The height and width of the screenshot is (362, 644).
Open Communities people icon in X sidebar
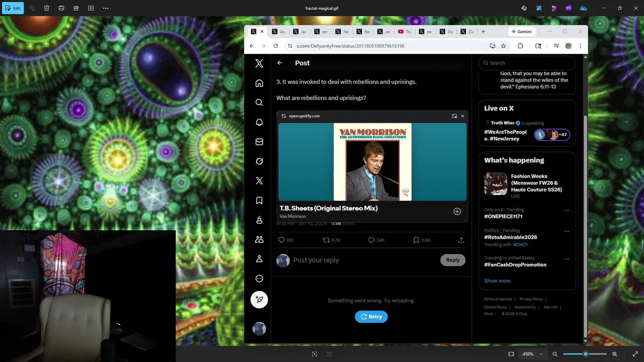click(x=259, y=239)
